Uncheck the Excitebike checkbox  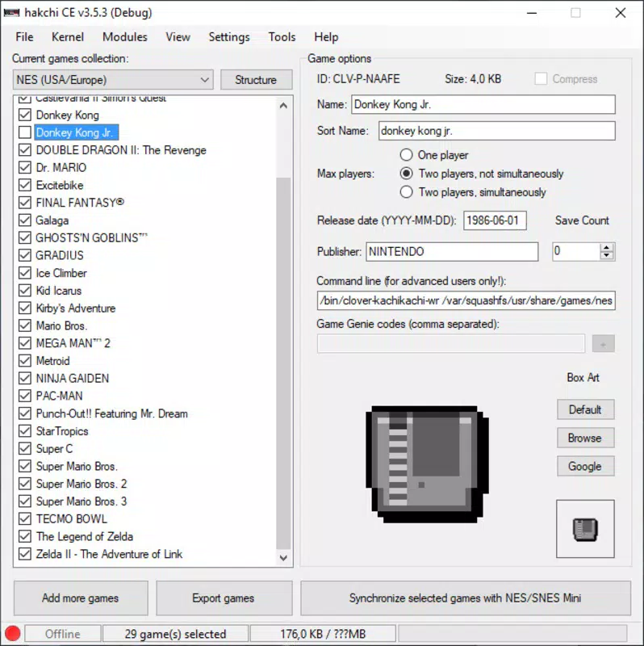click(x=25, y=185)
